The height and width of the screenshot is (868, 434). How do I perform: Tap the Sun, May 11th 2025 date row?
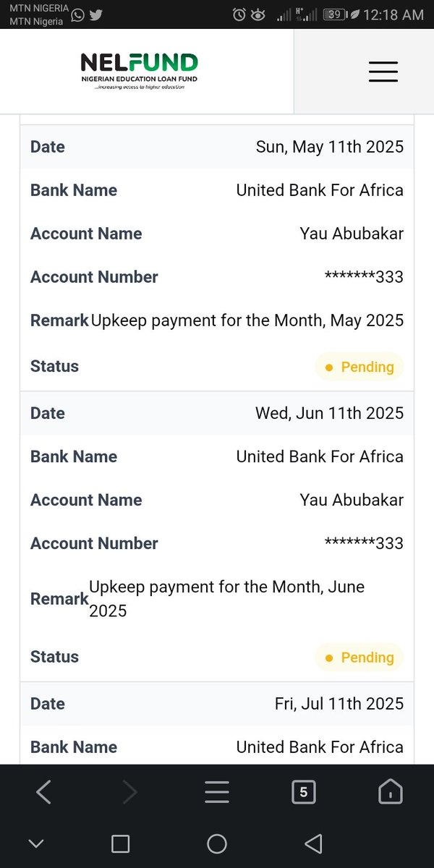pos(217,147)
